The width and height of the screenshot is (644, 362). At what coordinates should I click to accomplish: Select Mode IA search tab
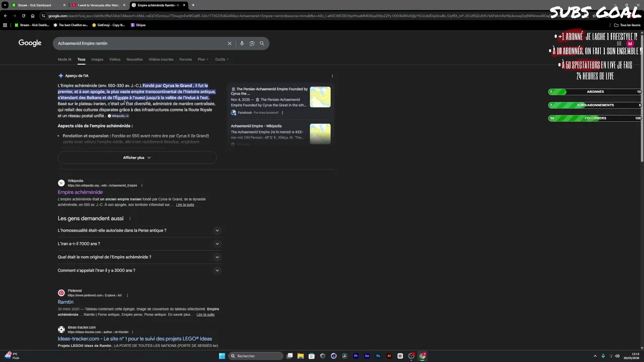pyautogui.click(x=64, y=59)
